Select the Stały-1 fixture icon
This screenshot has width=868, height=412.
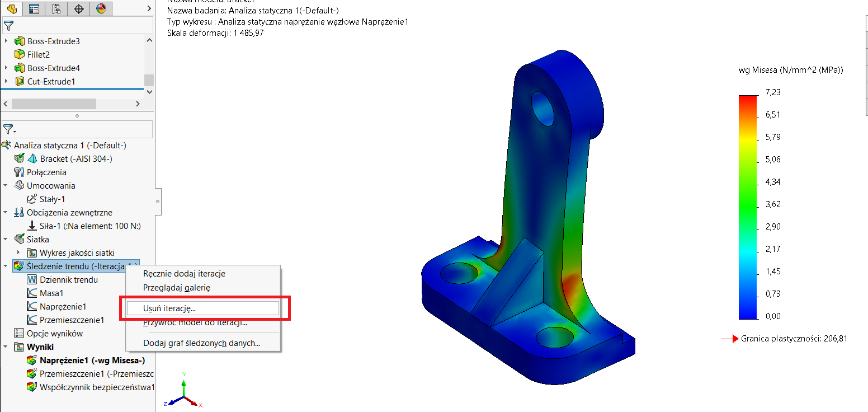32,199
